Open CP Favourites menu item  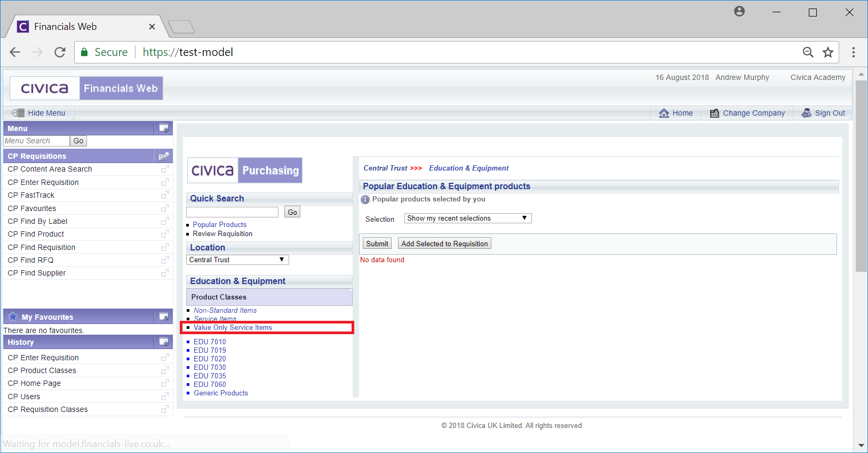(32, 208)
